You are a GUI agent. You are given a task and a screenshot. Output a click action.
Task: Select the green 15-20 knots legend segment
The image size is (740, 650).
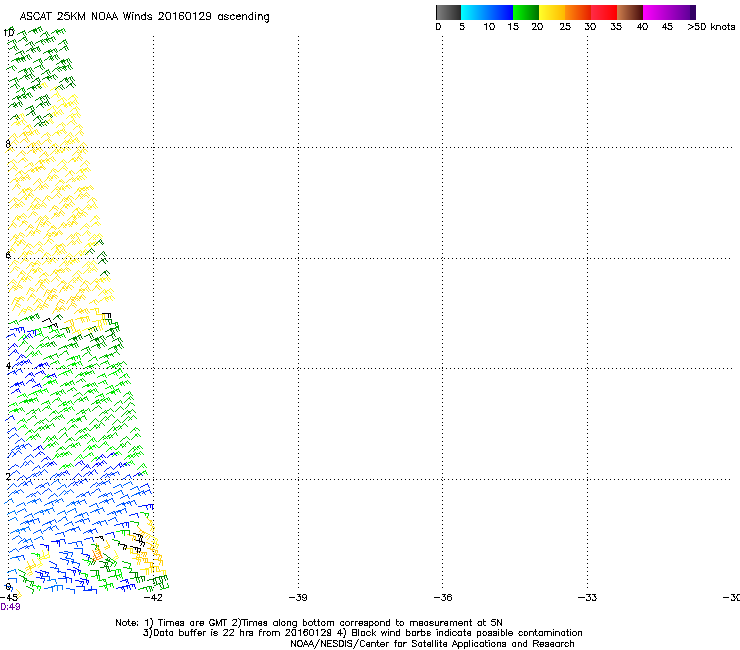click(x=526, y=12)
